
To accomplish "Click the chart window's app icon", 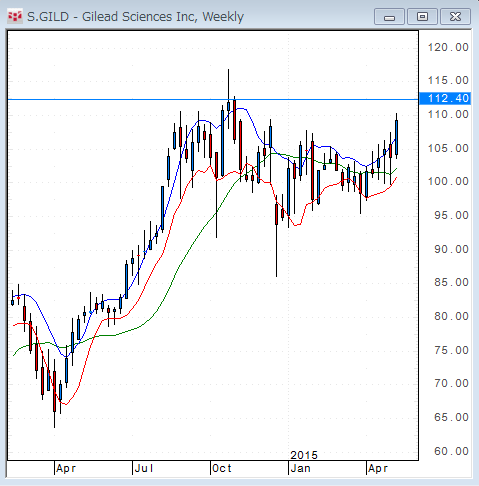I will [15, 16].
